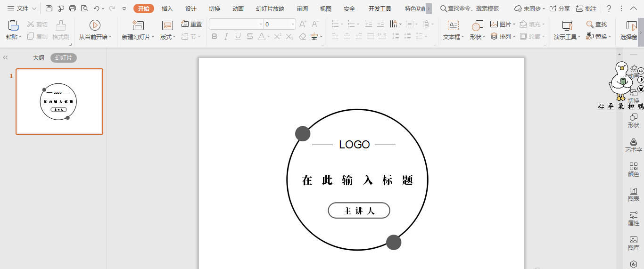This screenshot has width=644, height=269.
Task: Toggle Strikethrough formatting
Action: tap(250, 36)
